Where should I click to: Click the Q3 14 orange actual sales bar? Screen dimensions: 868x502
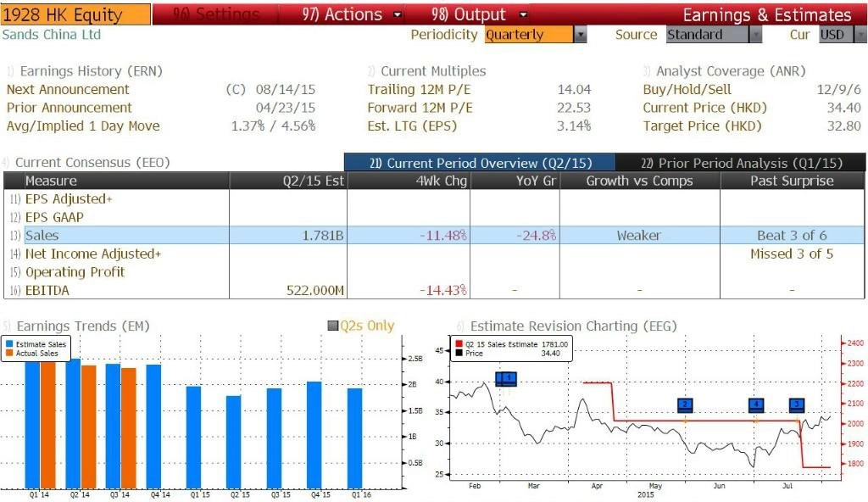(129, 428)
